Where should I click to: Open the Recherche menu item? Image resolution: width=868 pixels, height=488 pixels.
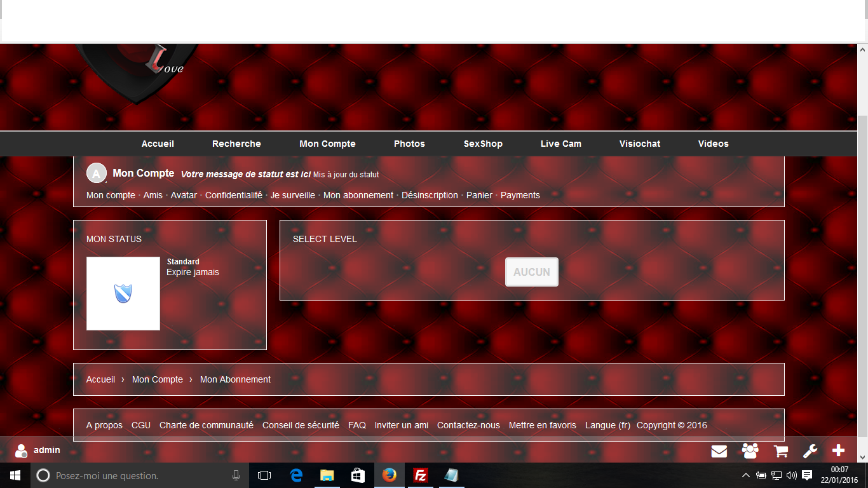(x=236, y=144)
